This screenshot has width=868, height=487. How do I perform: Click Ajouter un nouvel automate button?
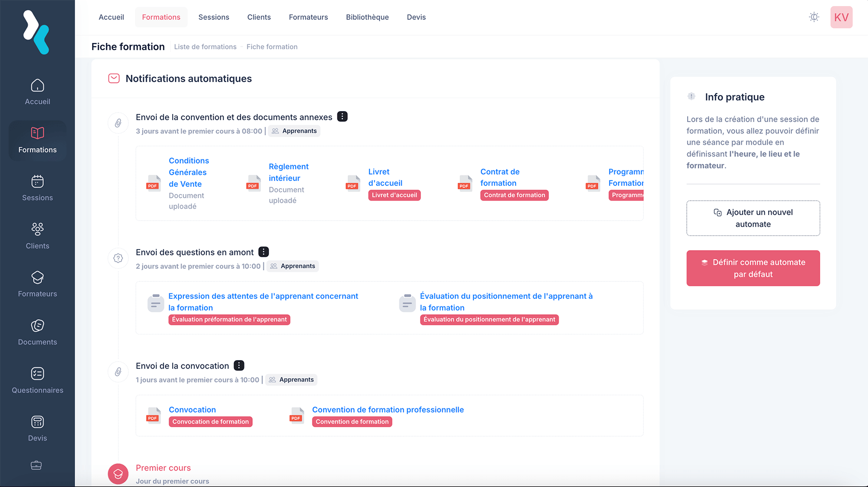click(753, 218)
